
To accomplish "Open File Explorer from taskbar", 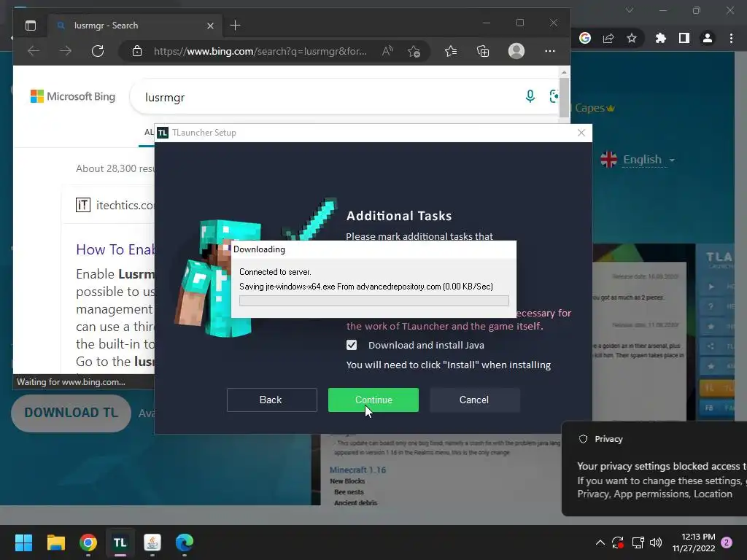I will [x=55, y=542].
